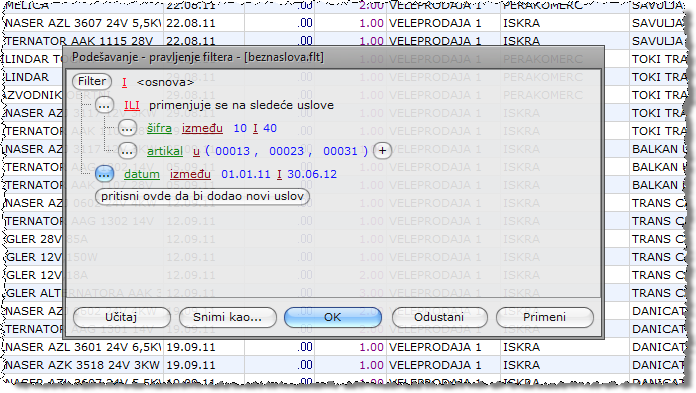Click the .00 value in NASER AZL 3601 row

pos(279,347)
